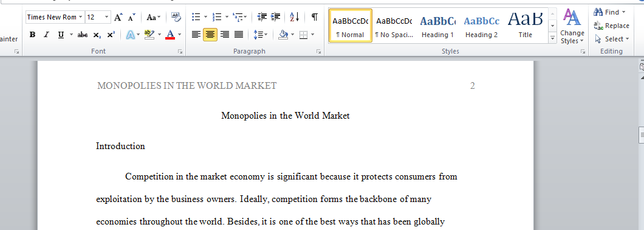644x230 pixels.
Task: Click the Text Effects icon
Action: point(130,35)
